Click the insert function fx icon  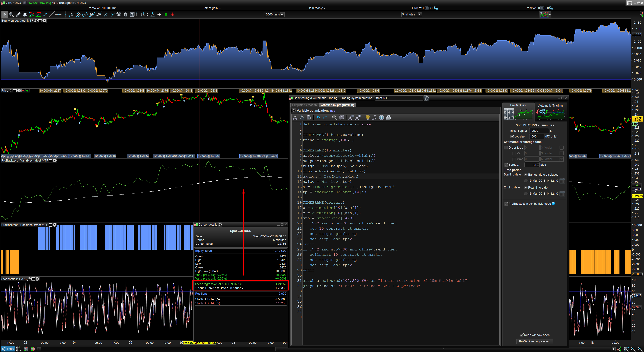pyautogui.click(x=374, y=117)
